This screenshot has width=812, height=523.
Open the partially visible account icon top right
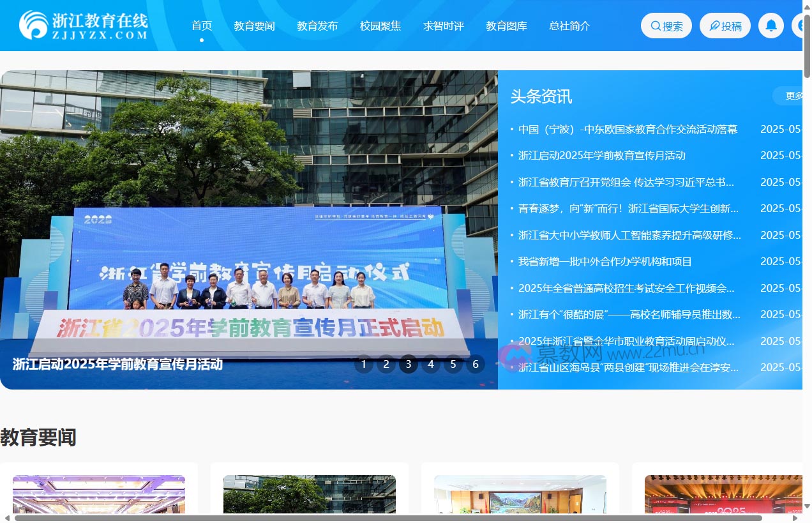point(803,26)
